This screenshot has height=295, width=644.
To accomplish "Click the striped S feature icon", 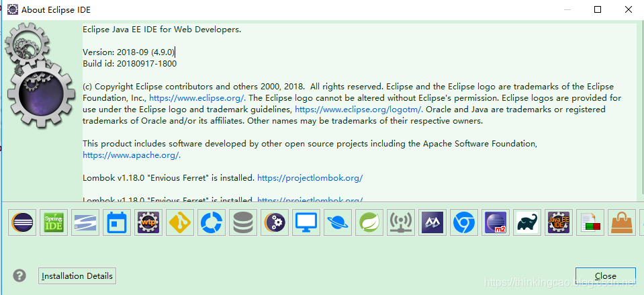I will [x=85, y=222].
